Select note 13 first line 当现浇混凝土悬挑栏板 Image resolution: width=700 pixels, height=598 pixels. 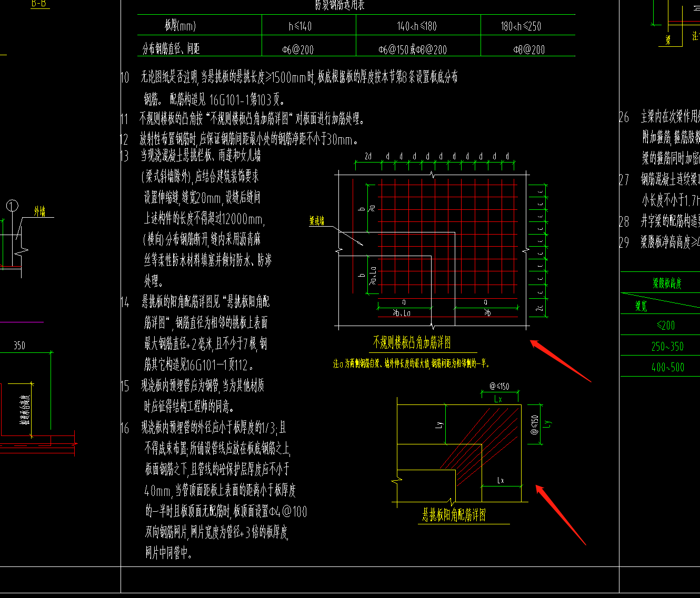click(201, 156)
